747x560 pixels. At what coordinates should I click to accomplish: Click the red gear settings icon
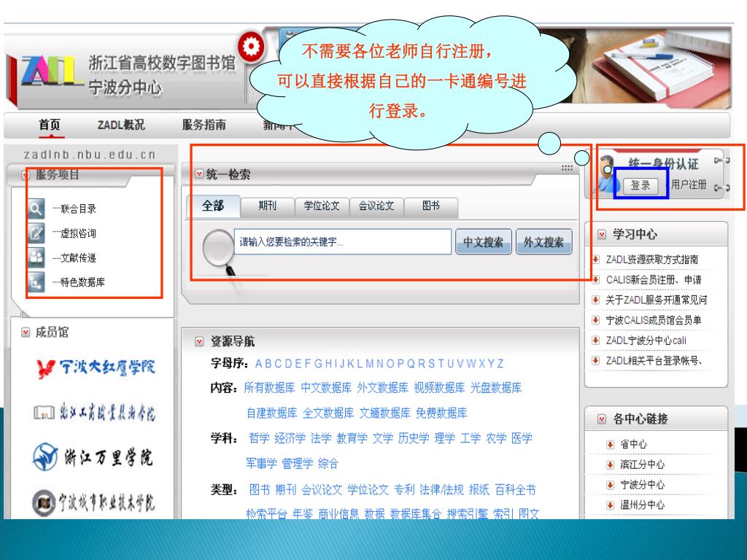pyautogui.click(x=251, y=47)
